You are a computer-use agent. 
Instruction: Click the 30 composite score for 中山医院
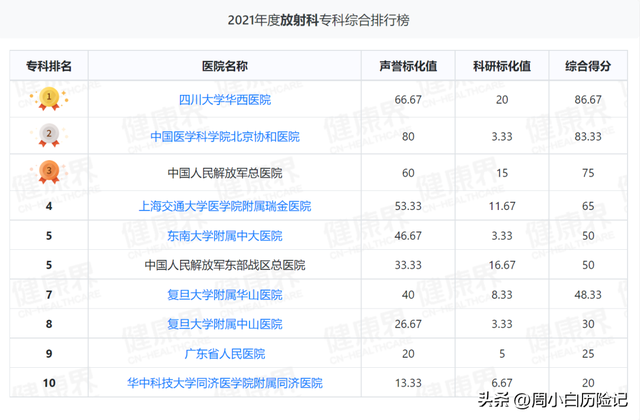click(588, 324)
